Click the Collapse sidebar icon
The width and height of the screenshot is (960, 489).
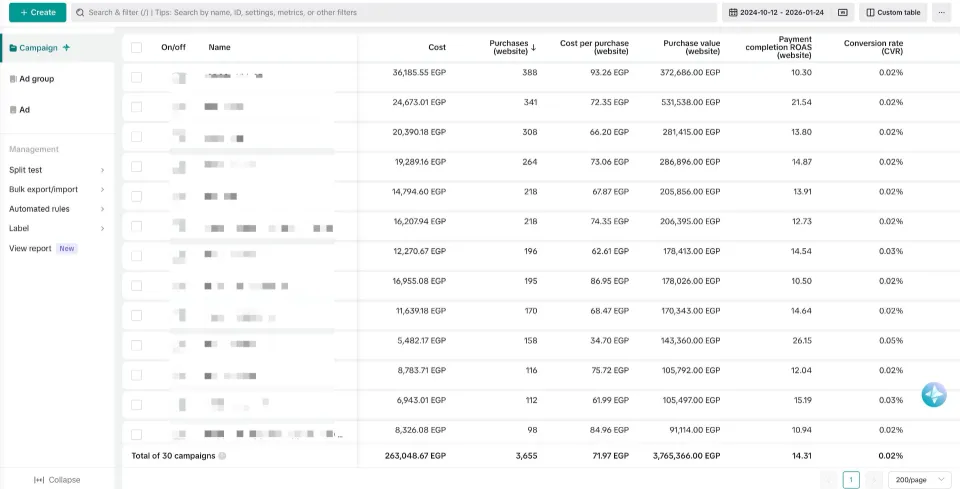point(38,480)
